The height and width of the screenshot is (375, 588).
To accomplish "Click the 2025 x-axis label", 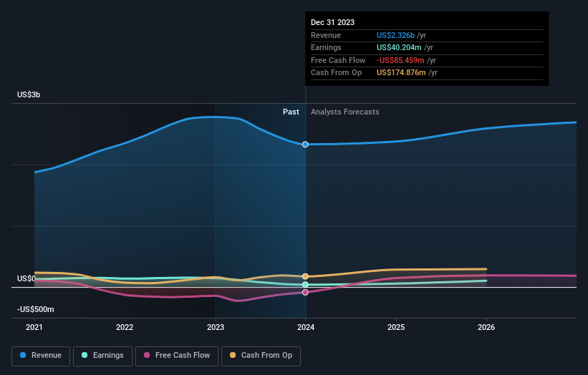I will tap(396, 327).
